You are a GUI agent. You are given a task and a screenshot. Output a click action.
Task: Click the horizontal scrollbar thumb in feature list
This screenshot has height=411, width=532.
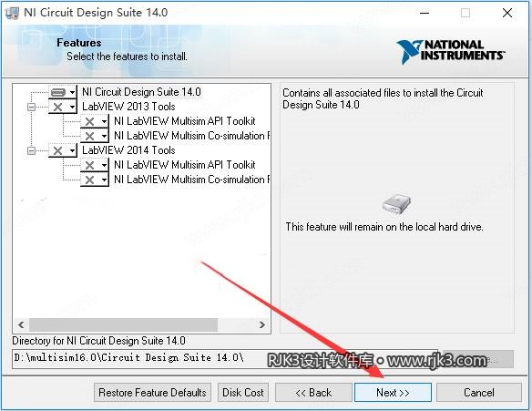click(x=123, y=324)
